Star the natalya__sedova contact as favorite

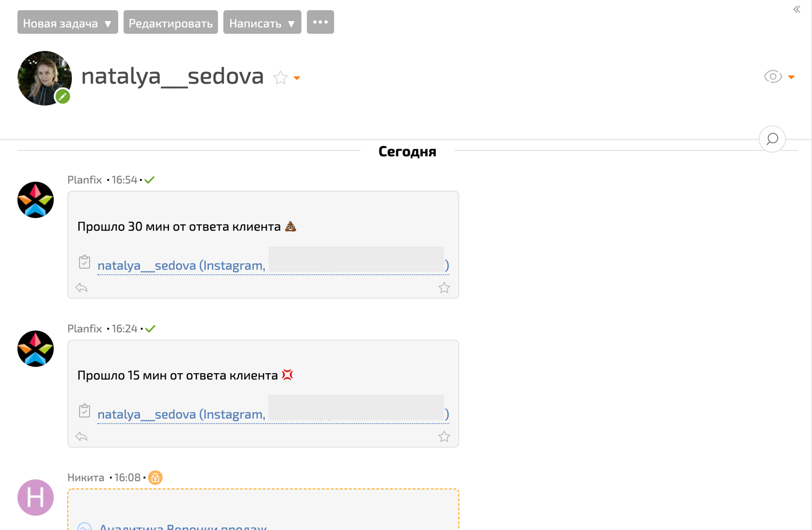[280, 78]
